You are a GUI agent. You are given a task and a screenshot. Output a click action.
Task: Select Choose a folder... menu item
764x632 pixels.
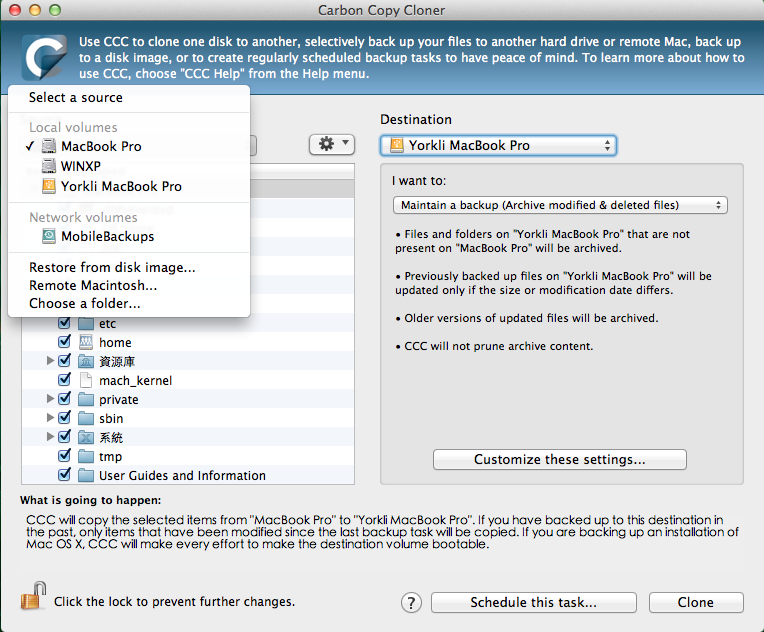tap(129, 304)
